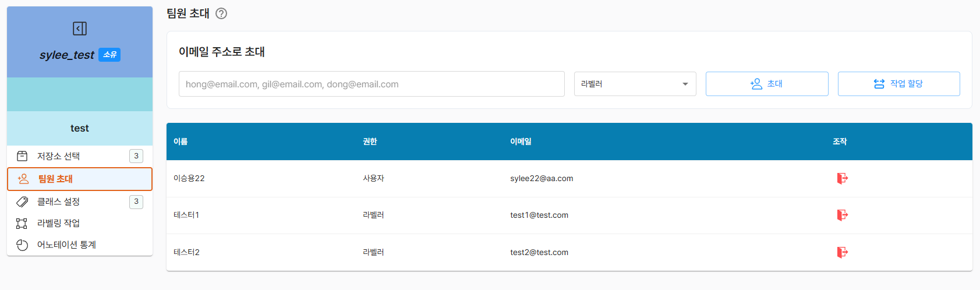Screen dimensions: 980x290
Task: Select 팀원 초대 menu item
Action: tap(80, 179)
